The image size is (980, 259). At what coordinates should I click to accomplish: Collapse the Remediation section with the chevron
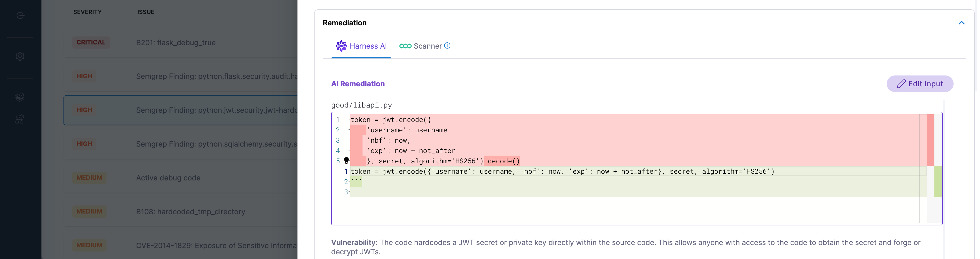tap(961, 23)
